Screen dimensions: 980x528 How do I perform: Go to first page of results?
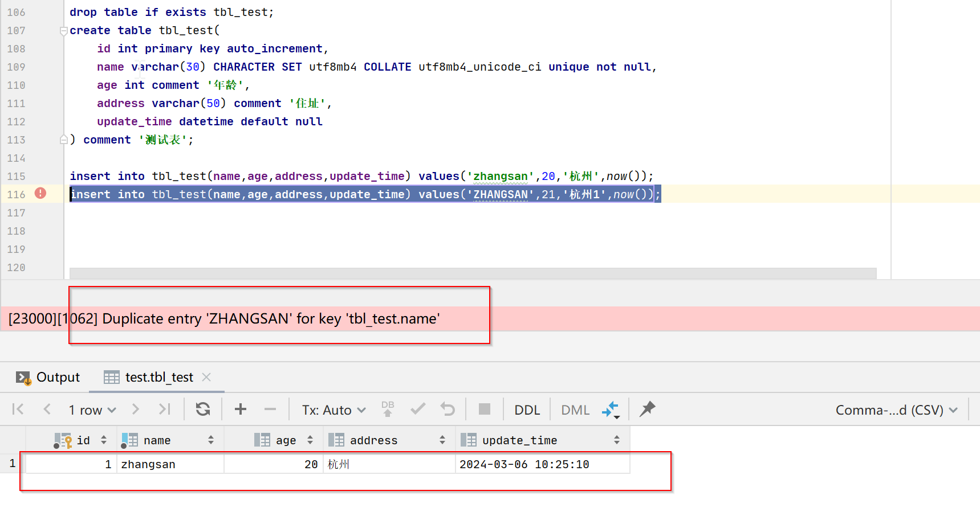(x=18, y=409)
